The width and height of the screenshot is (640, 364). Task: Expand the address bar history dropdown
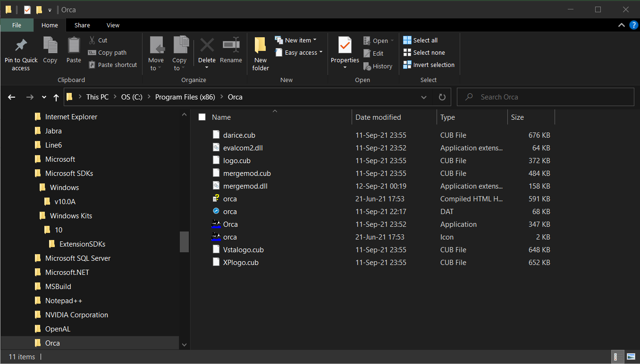[423, 97]
